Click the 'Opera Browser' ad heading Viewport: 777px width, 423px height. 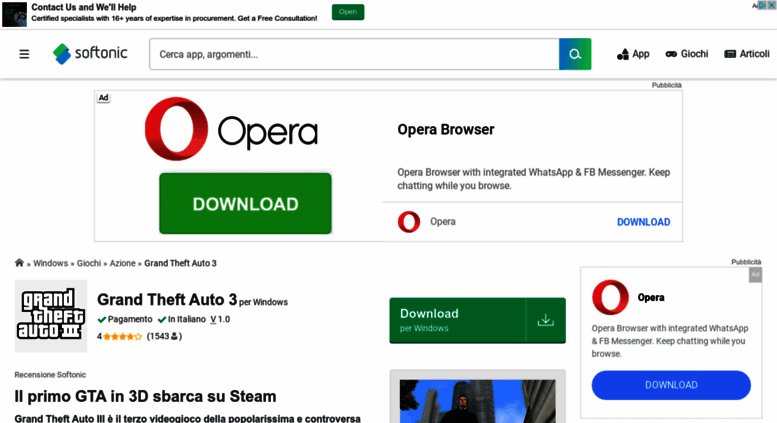[445, 130]
